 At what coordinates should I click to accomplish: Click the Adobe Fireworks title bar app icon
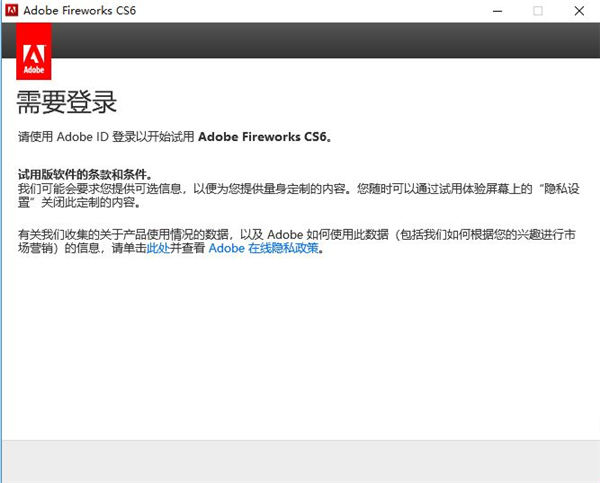tap(11, 10)
